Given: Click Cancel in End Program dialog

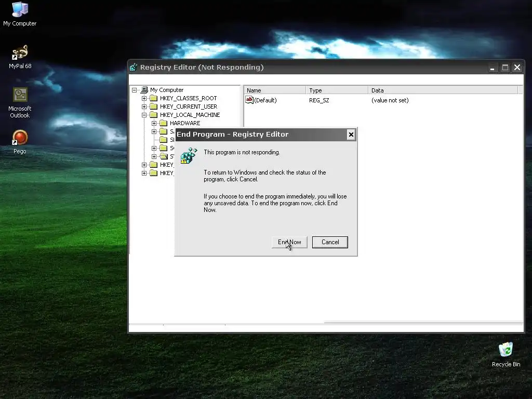Looking at the screenshot, I should pos(330,242).
